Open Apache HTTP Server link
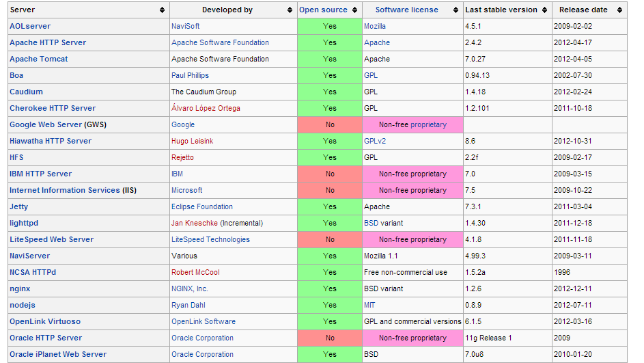 pyautogui.click(x=48, y=43)
